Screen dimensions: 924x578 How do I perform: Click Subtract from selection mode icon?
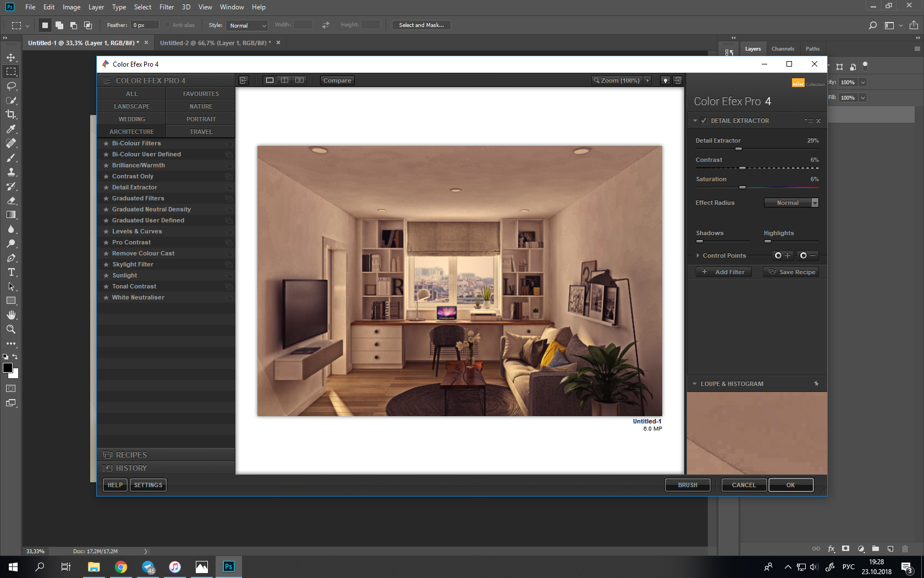pyautogui.click(x=74, y=25)
